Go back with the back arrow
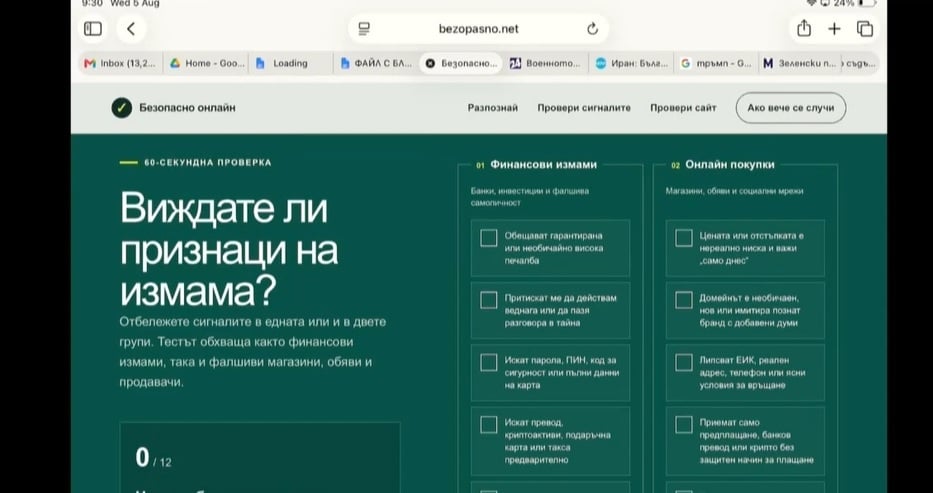This screenshot has width=933, height=493. (x=131, y=29)
